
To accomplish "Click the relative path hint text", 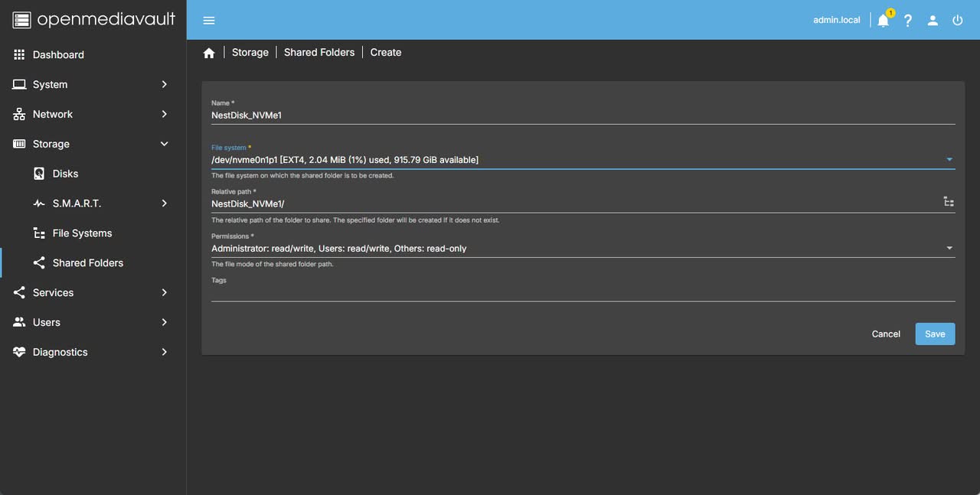I will tap(355, 220).
